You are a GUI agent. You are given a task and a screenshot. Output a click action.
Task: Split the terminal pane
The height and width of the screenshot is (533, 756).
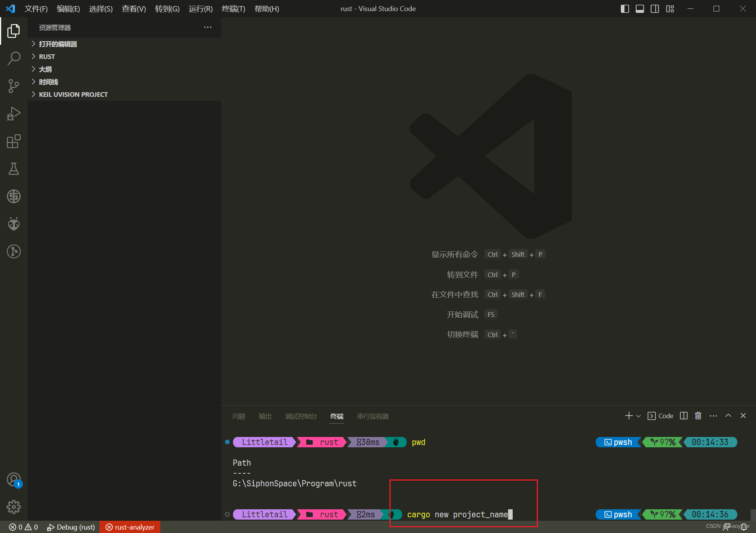pyautogui.click(x=684, y=416)
